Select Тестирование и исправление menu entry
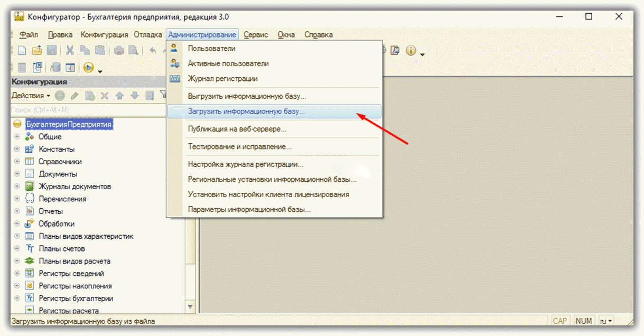This screenshot has height=336, width=644. tap(240, 146)
